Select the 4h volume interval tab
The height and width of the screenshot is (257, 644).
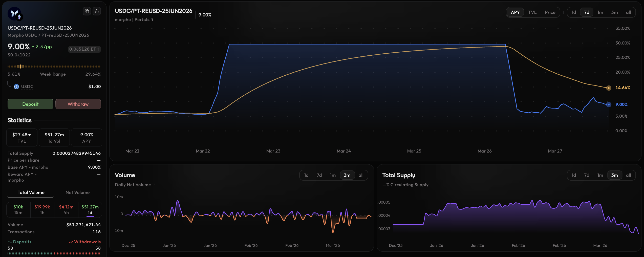click(66, 210)
